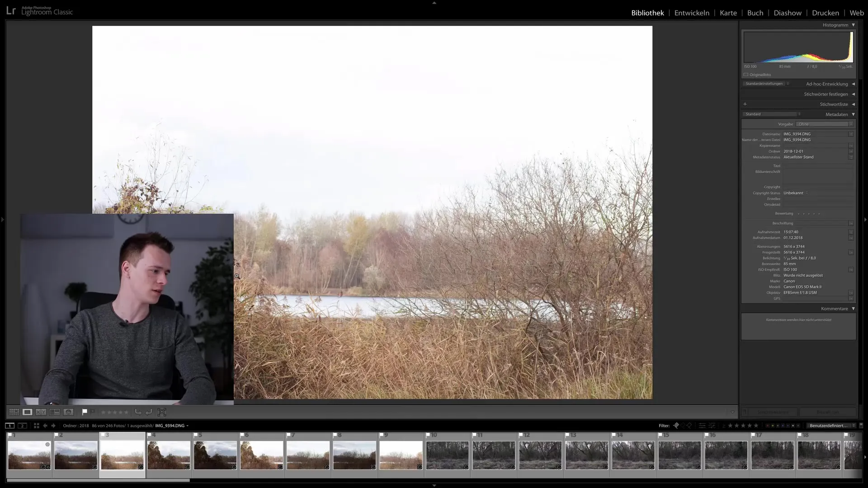The image size is (868, 488).
Task: Select the Loupe view icon
Action: [28, 412]
